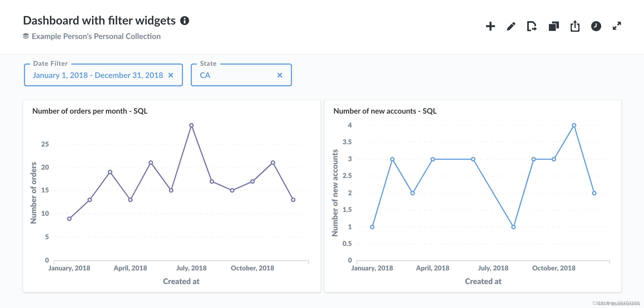644x308 pixels.
Task: Show dashboard info via the i icon
Action: pos(185,21)
